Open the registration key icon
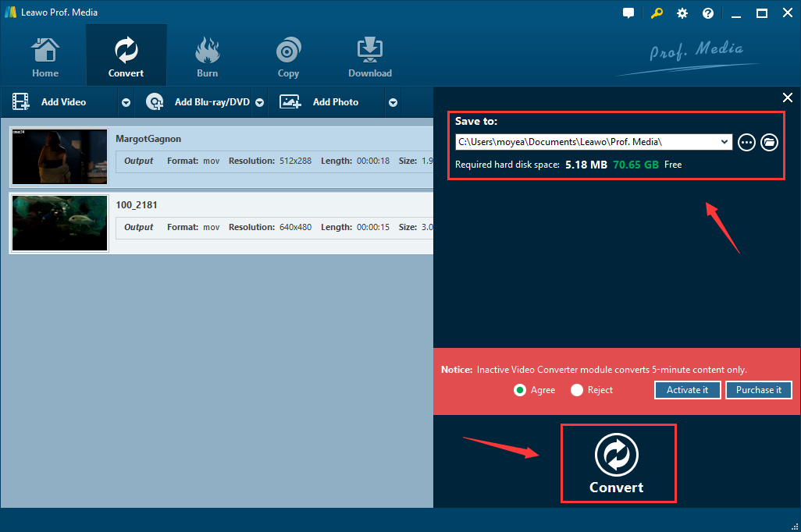 657,13
